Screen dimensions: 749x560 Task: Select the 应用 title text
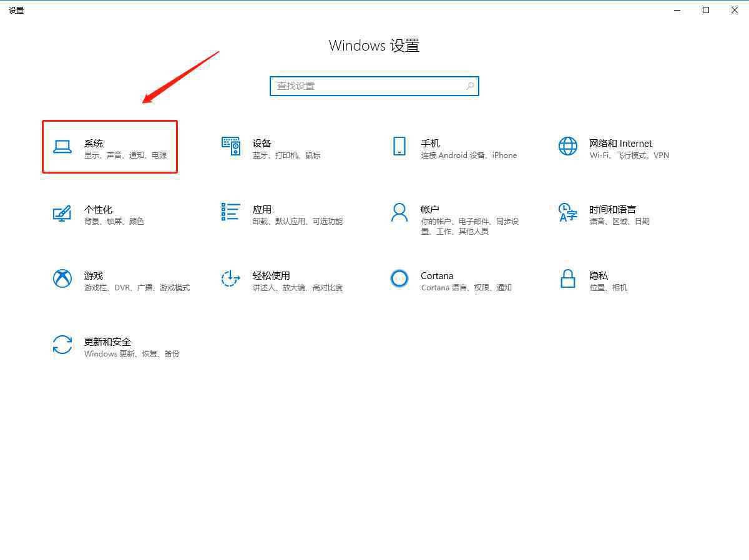click(x=262, y=210)
